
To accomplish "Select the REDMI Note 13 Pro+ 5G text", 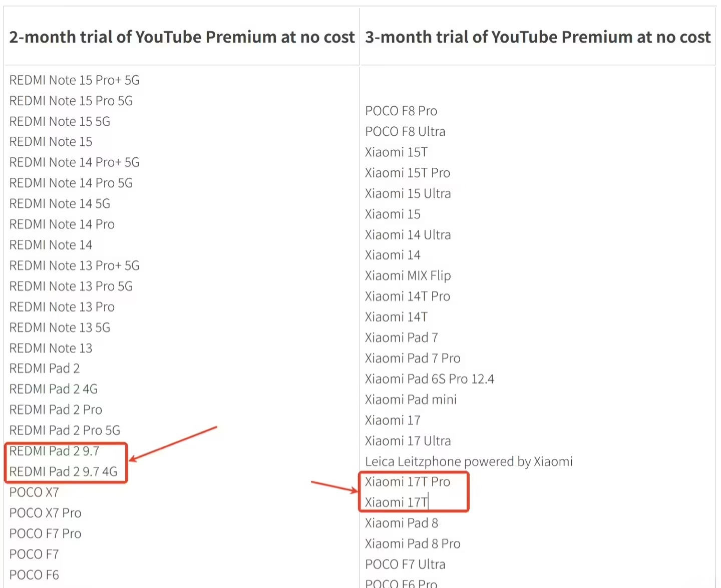I will pos(74,265).
